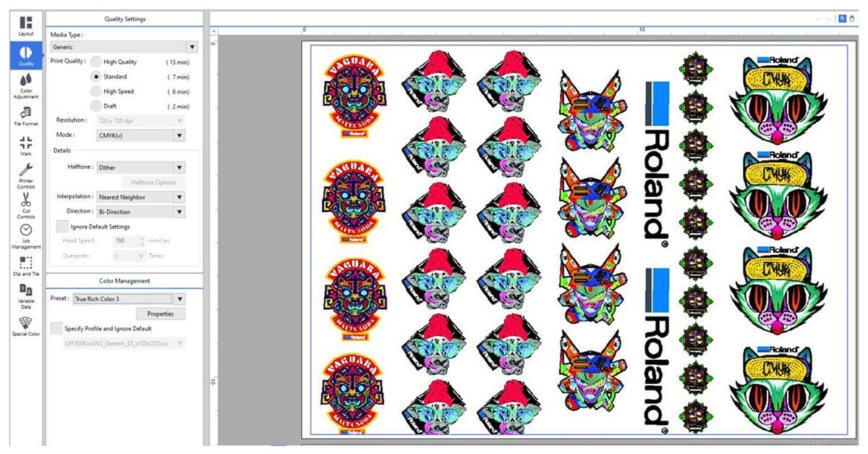This screenshot has height=454, width=868.
Task: Click the Head Speed stepper arrows
Action: pos(142,241)
